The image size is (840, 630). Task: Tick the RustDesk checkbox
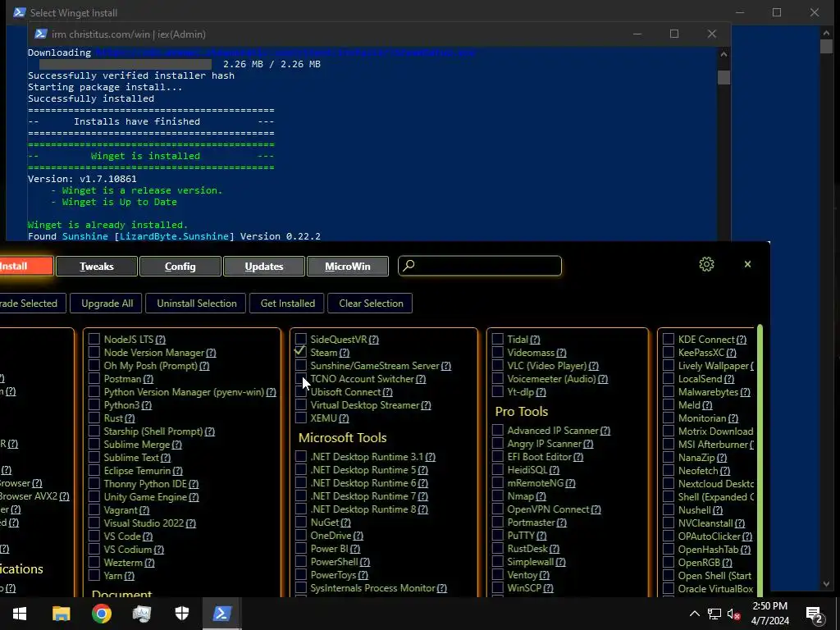498,548
